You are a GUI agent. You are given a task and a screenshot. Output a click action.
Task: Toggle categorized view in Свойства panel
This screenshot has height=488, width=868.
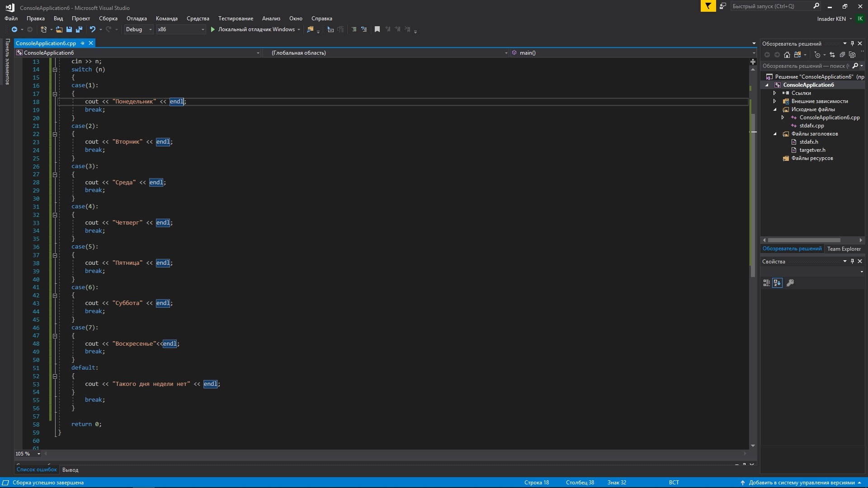pyautogui.click(x=766, y=283)
